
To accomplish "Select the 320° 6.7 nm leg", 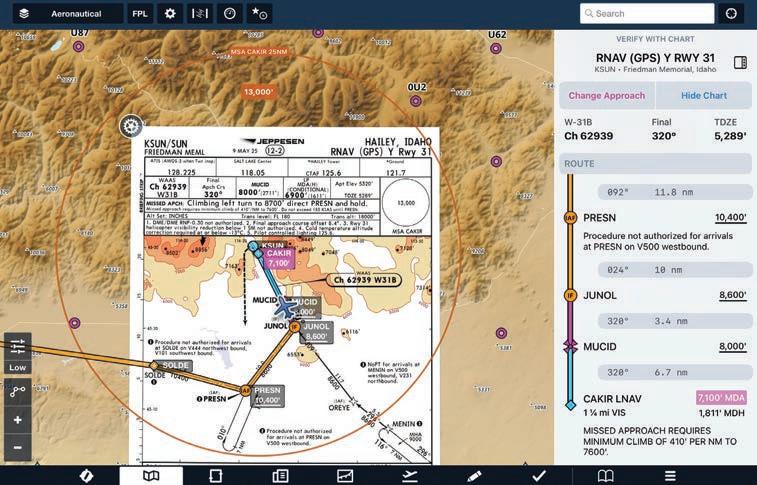I will (674, 373).
